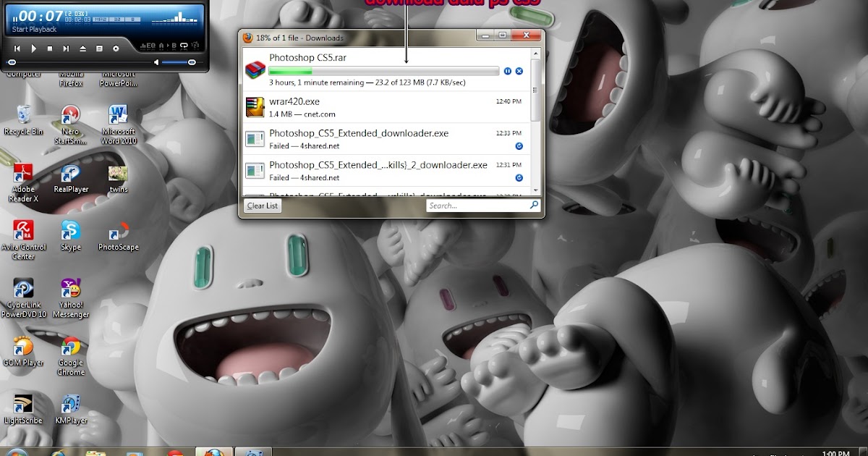Set A-B repeat point A in the player

click(x=162, y=45)
